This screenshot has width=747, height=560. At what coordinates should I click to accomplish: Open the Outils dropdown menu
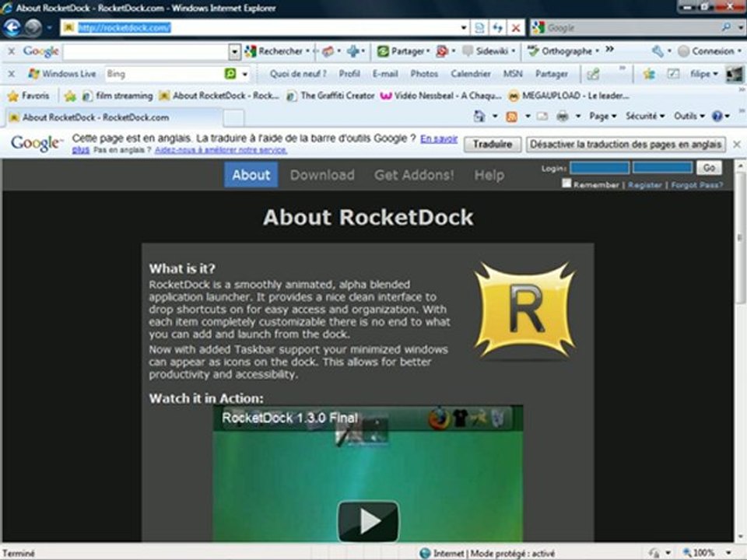[x=689, y=117]
